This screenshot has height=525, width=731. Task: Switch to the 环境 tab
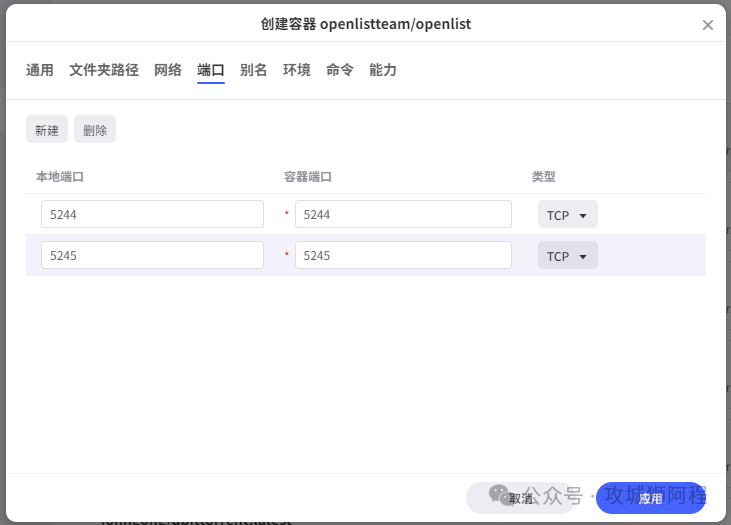click(x=297, y=70)
